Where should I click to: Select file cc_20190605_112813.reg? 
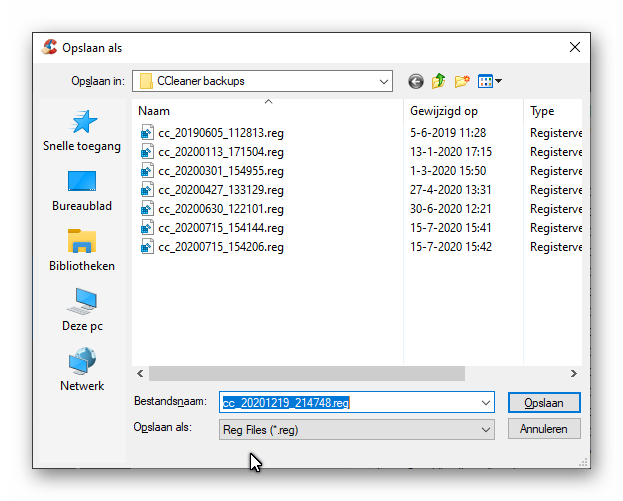[221, 133]
